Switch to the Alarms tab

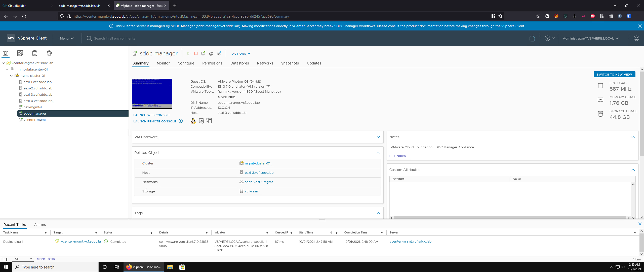[x=40, y=225]
